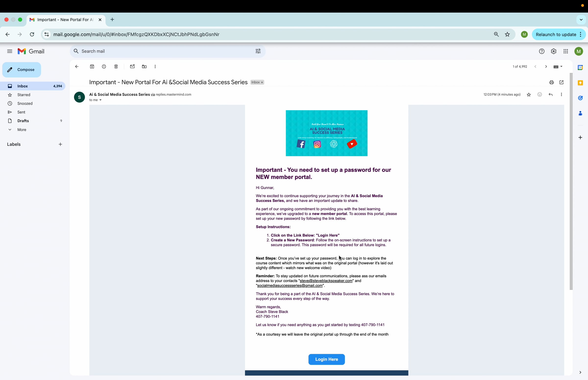Screen dimensions: 588x380
Task: Click the Reply arrow icon
Action: point(551,95)
